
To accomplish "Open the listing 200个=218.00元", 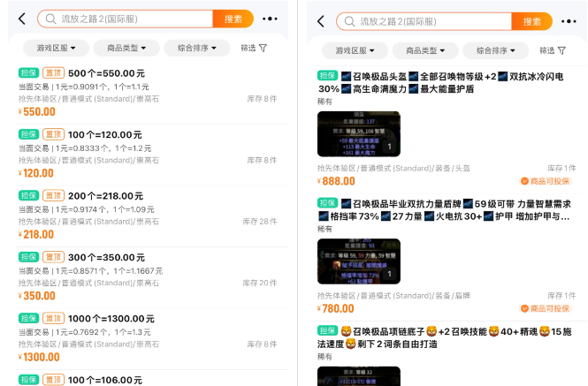I will [x=106, y=196].
